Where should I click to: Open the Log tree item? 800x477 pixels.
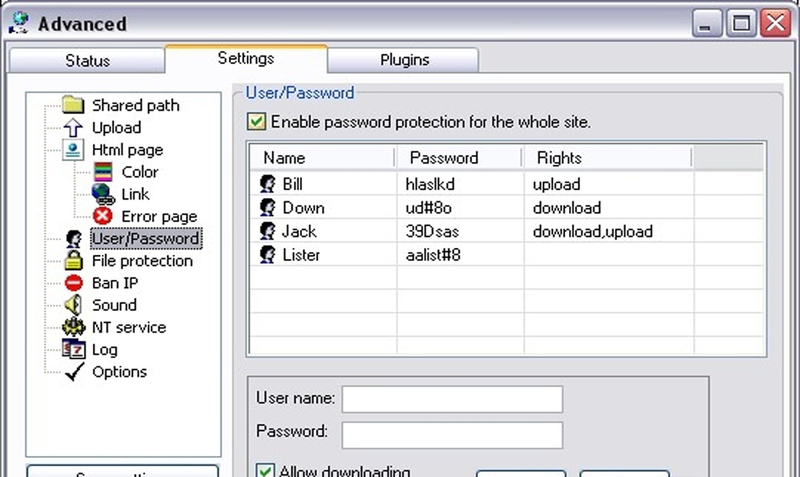(x=104, y=349)
